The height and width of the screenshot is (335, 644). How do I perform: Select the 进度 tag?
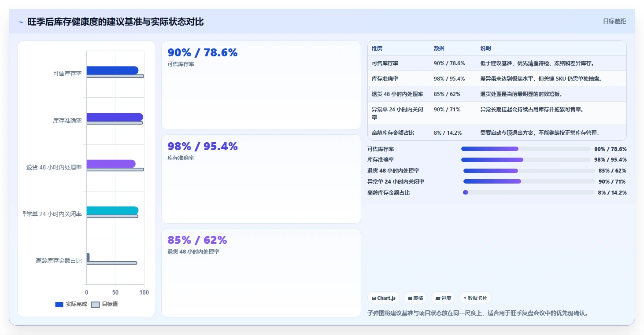pyautogui.click(x=443, y=298)
